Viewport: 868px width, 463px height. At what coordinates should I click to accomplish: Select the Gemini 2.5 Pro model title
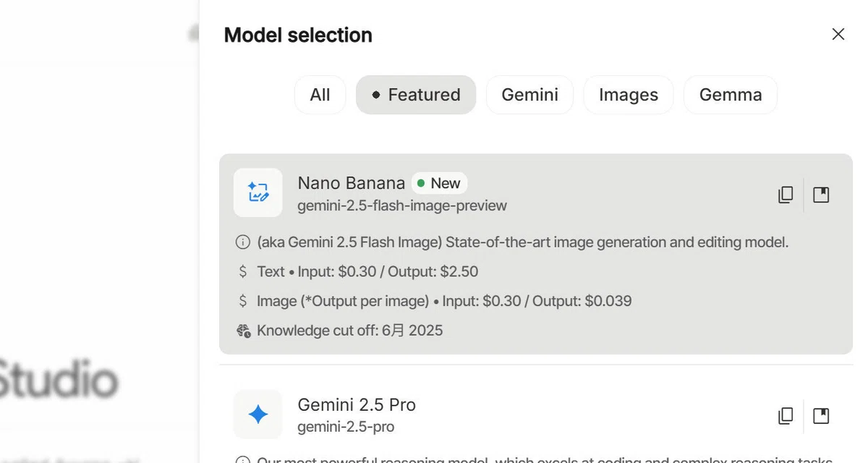pos(357,404)
